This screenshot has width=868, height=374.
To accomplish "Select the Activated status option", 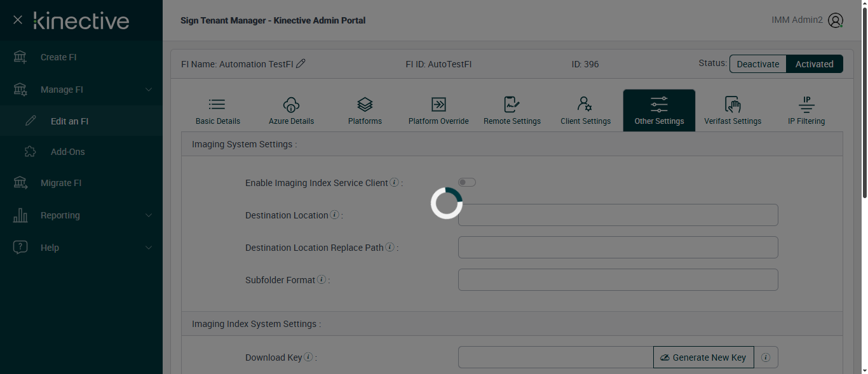I will (x=814, y=64).
